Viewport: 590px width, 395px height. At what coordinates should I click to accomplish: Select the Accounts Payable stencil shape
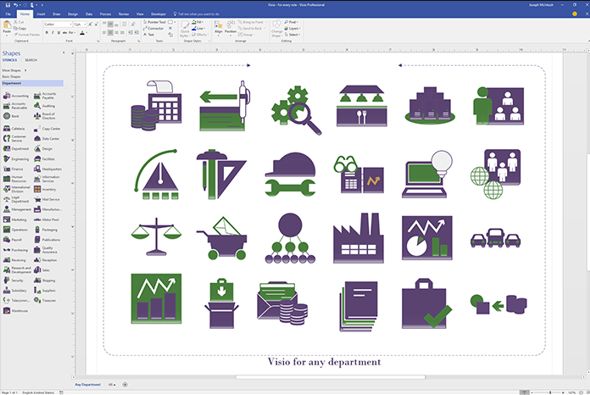point(46,96)
